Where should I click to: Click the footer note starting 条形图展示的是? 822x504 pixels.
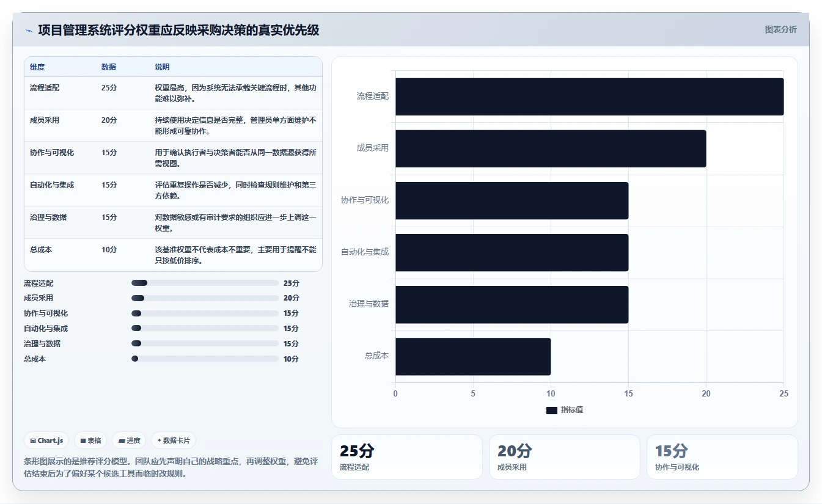pos(171,467)
